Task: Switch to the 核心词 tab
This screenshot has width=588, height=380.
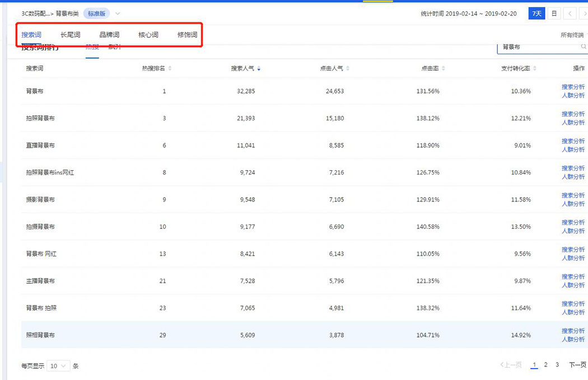Action: pos(147,34)
